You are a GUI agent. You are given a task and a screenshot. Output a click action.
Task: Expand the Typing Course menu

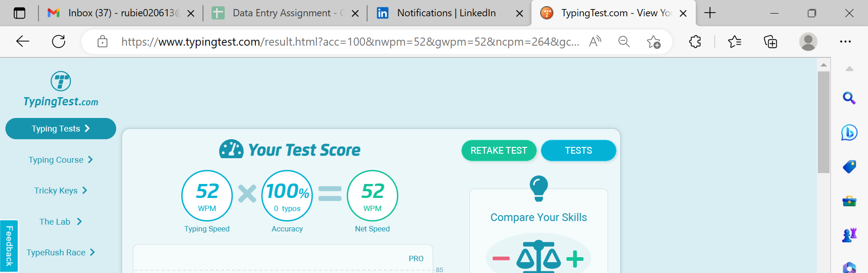61,160
